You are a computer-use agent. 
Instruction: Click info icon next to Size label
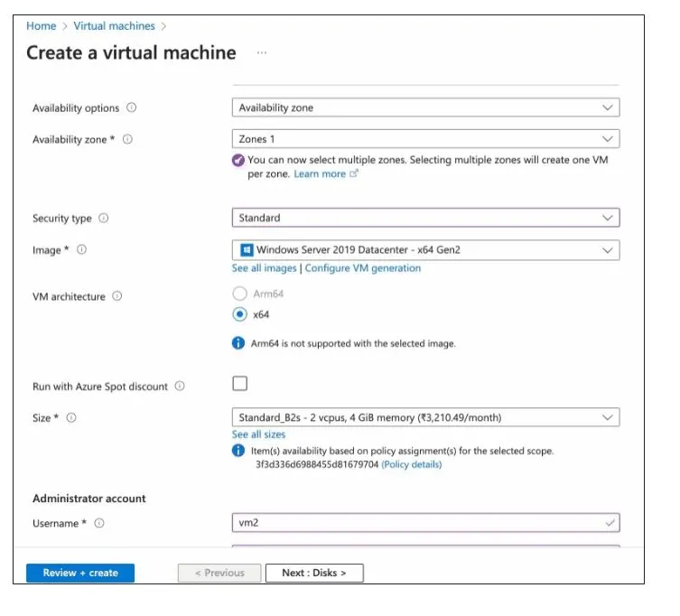click(71, 417)
